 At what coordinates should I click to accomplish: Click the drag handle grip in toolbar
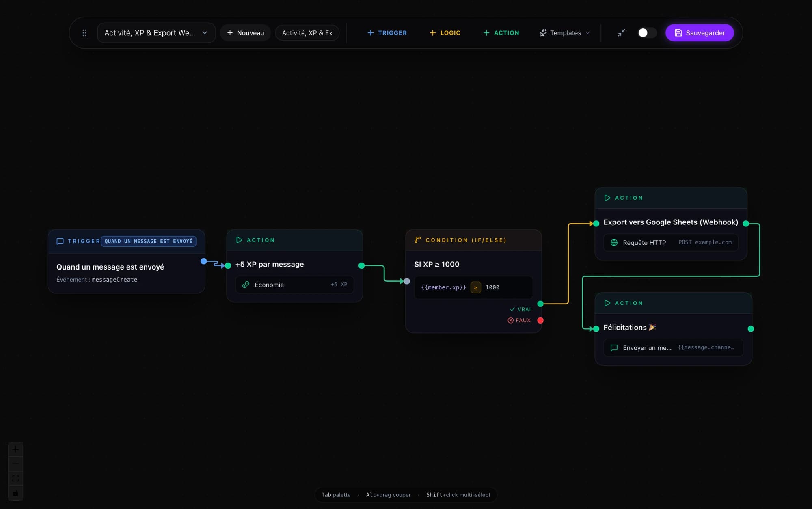pyautogui.click(x=84, y=33)
